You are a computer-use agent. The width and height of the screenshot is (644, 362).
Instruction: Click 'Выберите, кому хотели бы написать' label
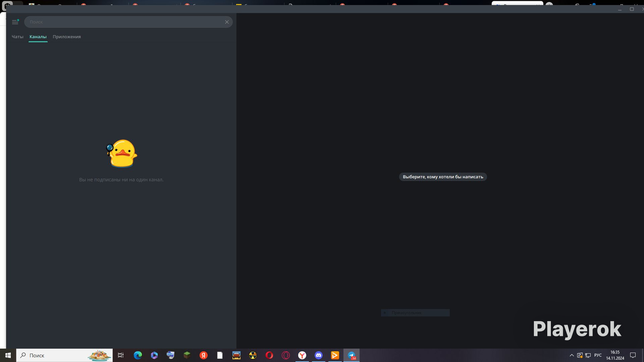tap(443, 177)
